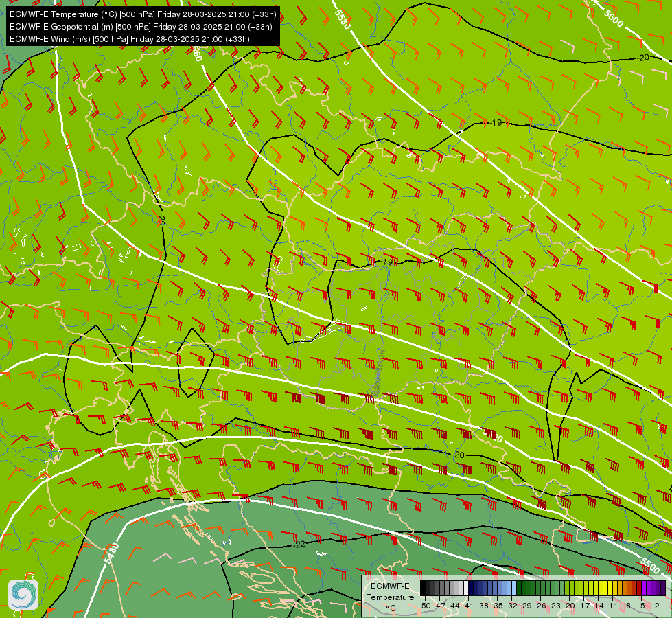
Task: Click the -20 isotherm label near bottom center
Action: point(458,455)
